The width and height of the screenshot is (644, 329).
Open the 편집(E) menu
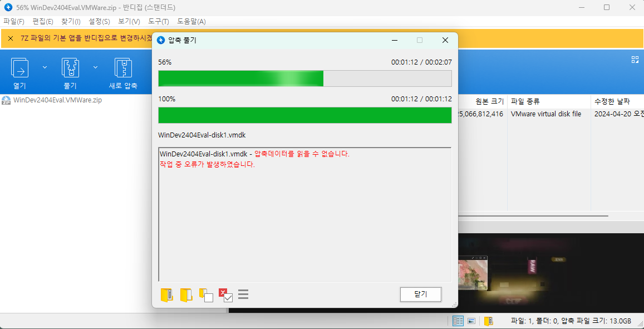(43, 21)
